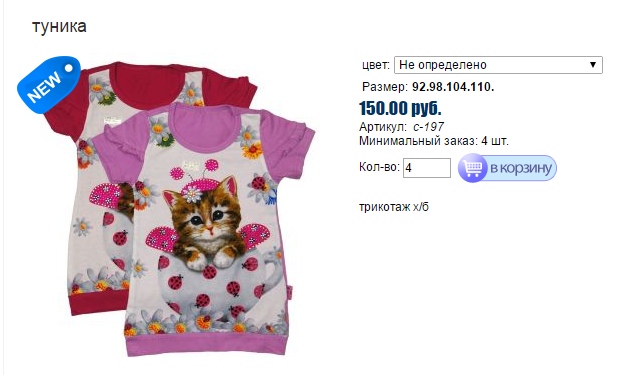Click the 150.00 руб. price
Image resolution: width=626 pixels, height=375 pixels.
tap(400, 108)
